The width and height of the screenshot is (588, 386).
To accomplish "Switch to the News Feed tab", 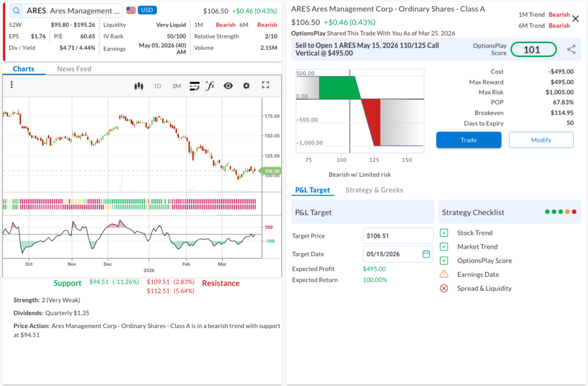I will click(x=74, y=69).
